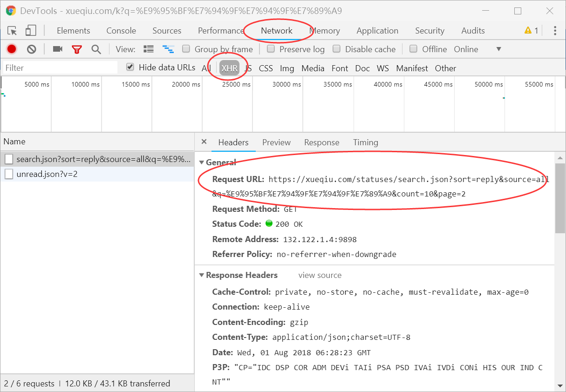Filter requests by Font type
This screenshot has height=392, width=566.
tap(340, 68)
